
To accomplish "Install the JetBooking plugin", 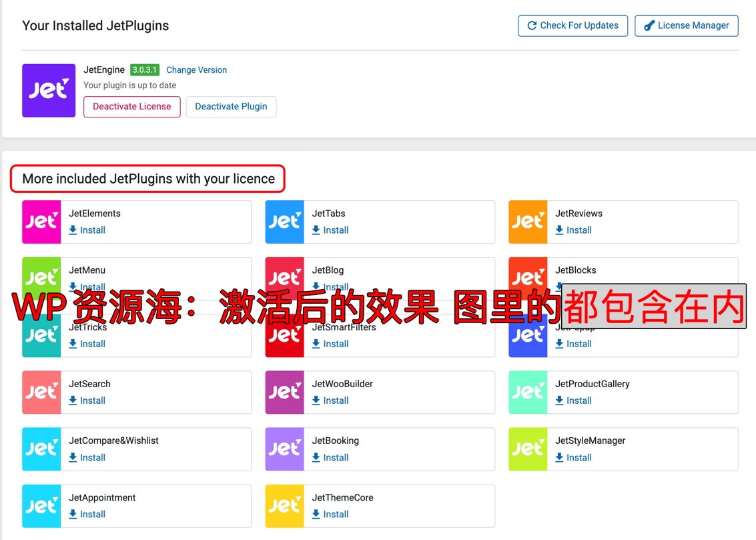I will pyautogui.click(x=330, y=457).
